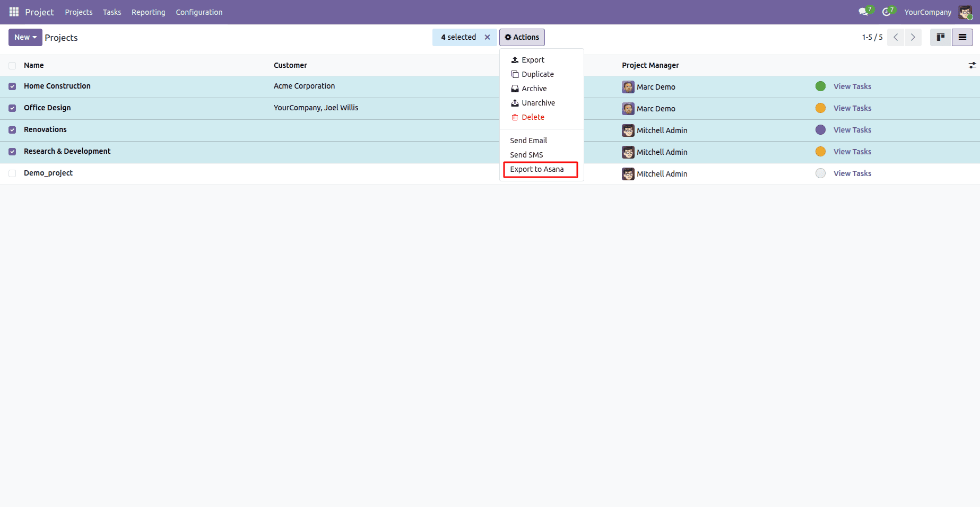Choose Export from Actions menu
Image resolution: width=980 pixels, height=507 pixels.
(x=542, y=60)
